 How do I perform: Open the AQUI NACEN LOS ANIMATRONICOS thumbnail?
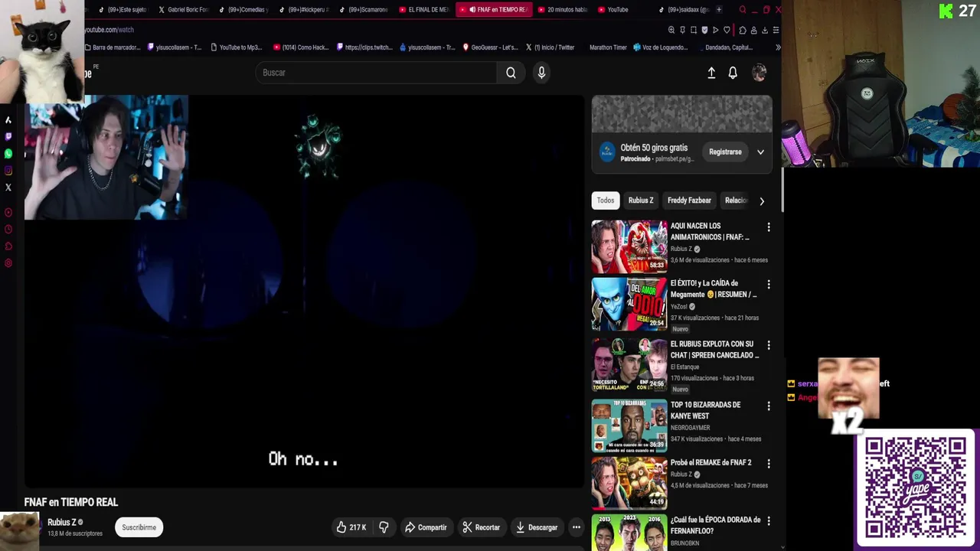[x=629, y=246]
